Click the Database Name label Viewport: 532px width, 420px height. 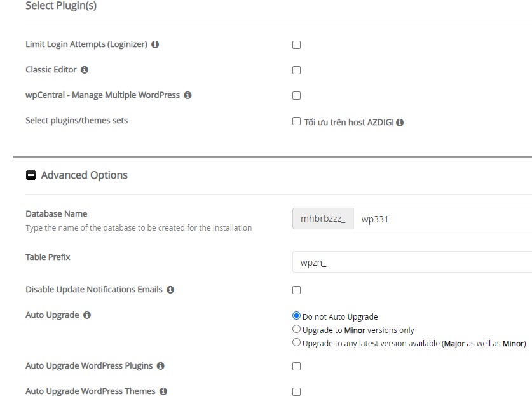point(57,213)
